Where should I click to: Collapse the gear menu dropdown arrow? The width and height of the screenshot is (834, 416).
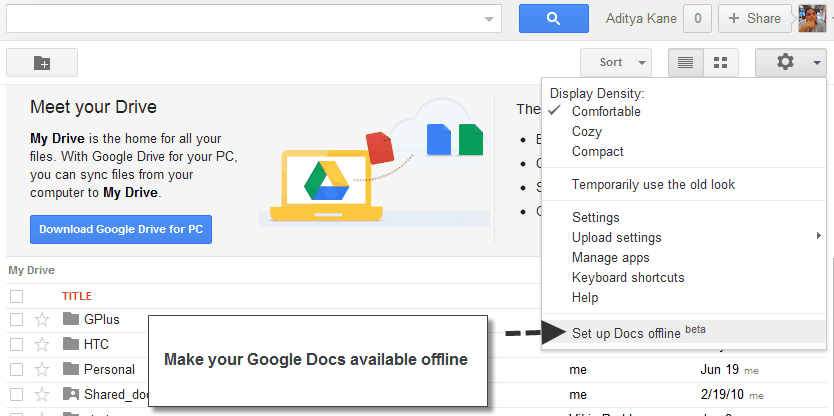click(x=816, y=63)
